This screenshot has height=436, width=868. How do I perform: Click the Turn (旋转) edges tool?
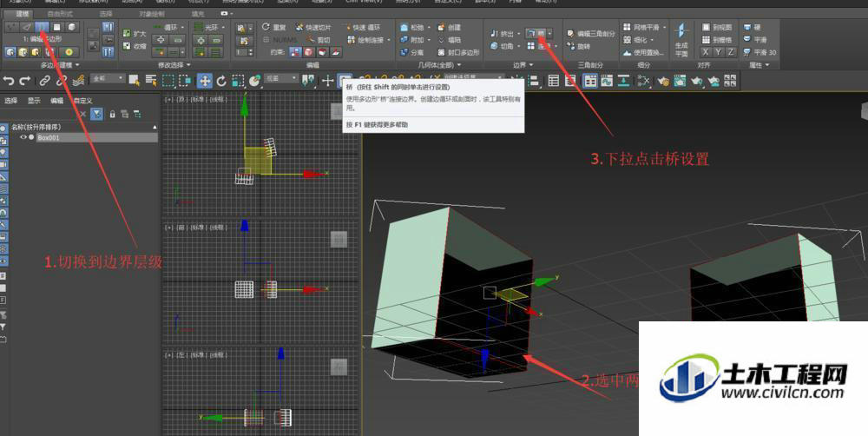[x=578, y=47]
